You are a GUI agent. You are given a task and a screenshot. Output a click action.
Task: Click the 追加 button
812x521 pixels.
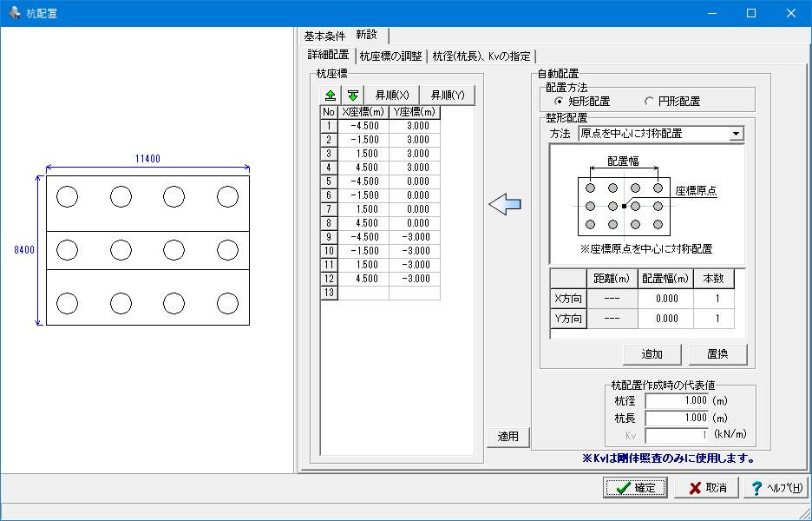pos(652,354)
